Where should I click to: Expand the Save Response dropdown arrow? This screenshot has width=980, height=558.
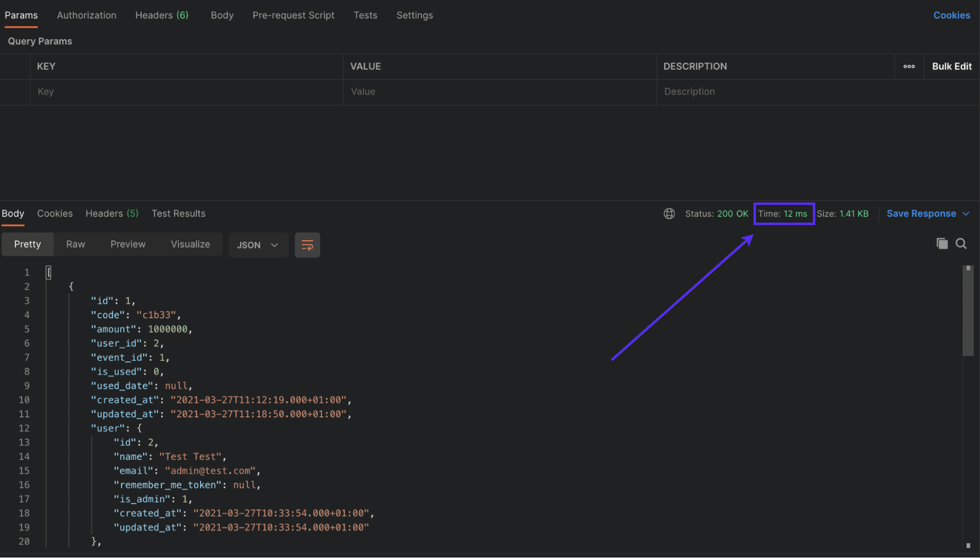point(966,213)
